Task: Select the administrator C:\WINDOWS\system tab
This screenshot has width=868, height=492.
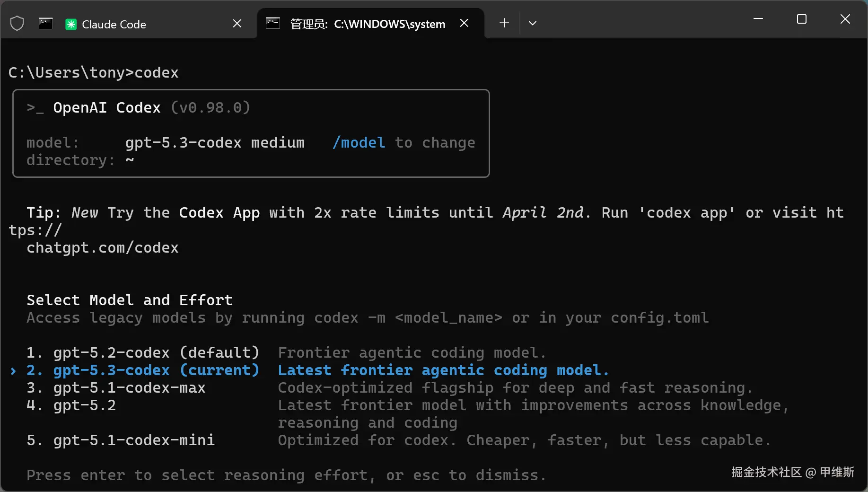Action: click(367, 24)
